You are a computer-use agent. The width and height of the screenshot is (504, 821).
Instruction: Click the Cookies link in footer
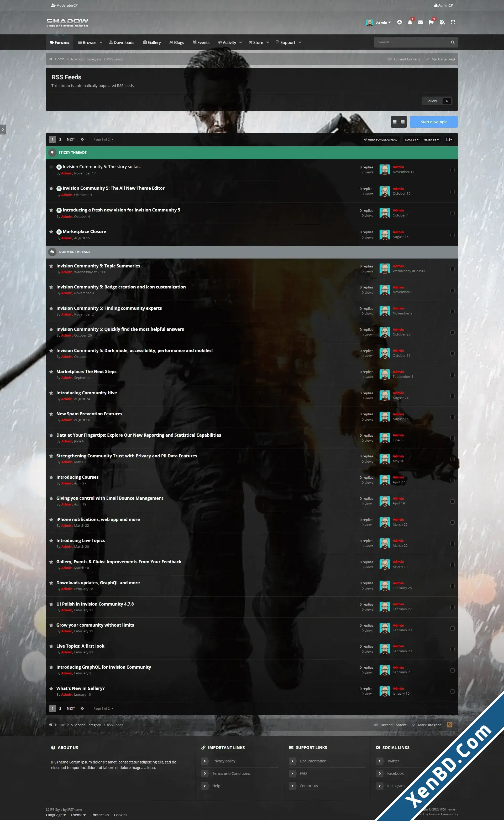coord(120,815)
